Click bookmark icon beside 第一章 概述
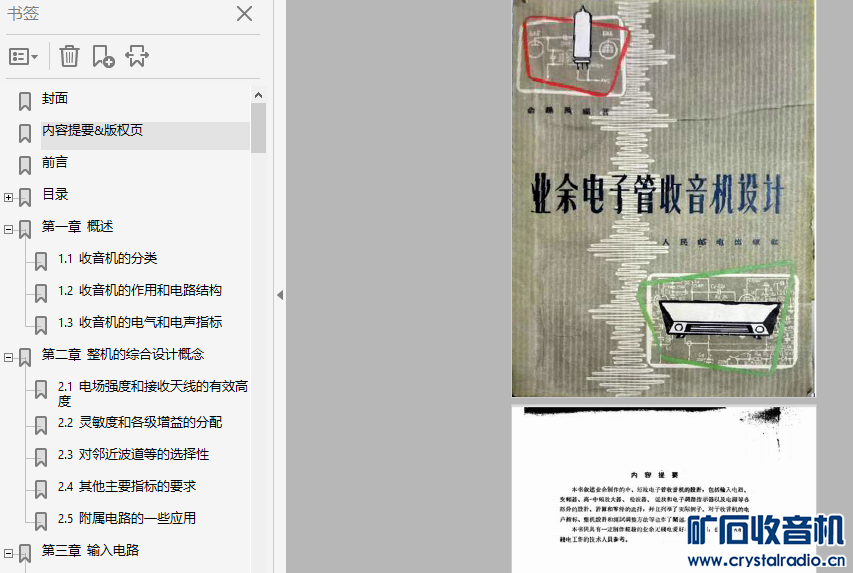853x573 pixels. coord(25,229)
